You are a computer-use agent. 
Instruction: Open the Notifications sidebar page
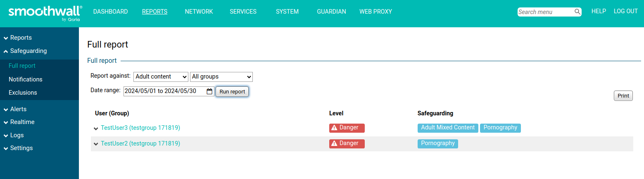(26, 79)
